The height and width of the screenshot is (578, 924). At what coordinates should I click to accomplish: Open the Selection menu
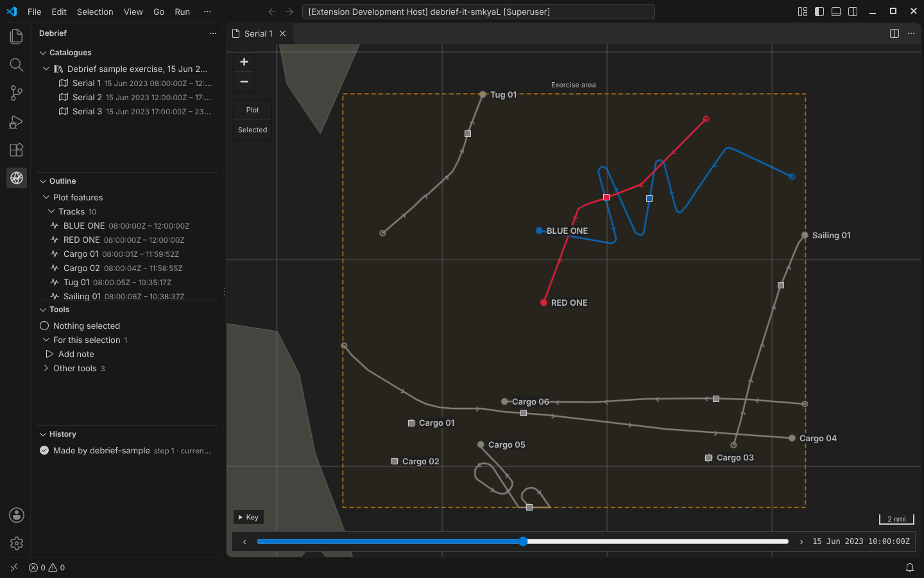coord(95,12)
